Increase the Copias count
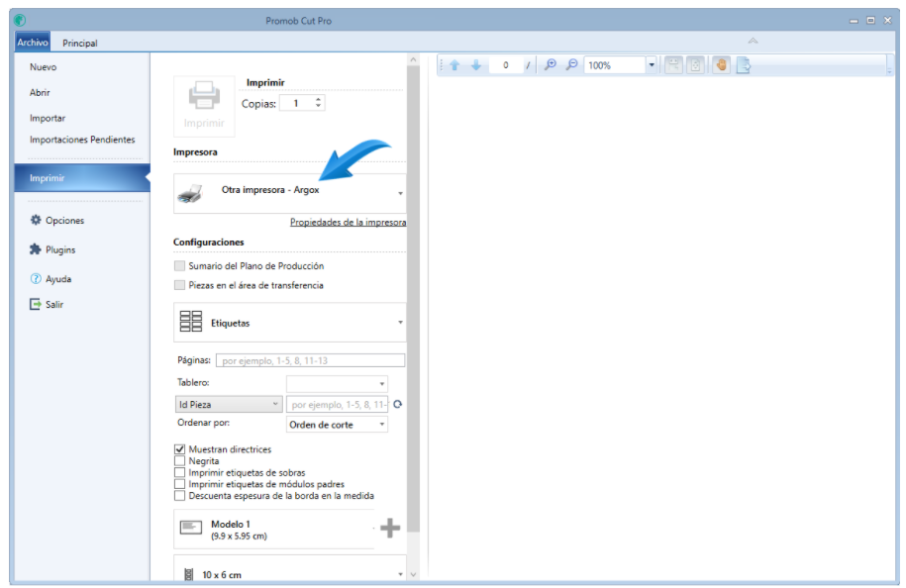 click(319, 100)
